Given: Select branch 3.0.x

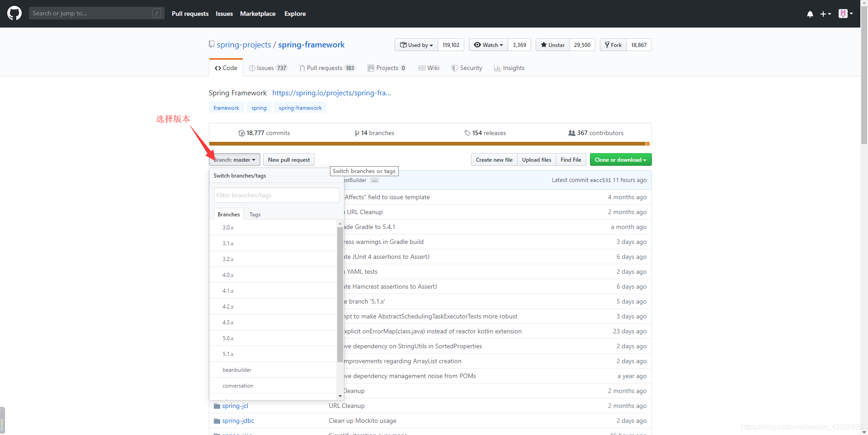Looking at the screenshot, I should 273,228.
